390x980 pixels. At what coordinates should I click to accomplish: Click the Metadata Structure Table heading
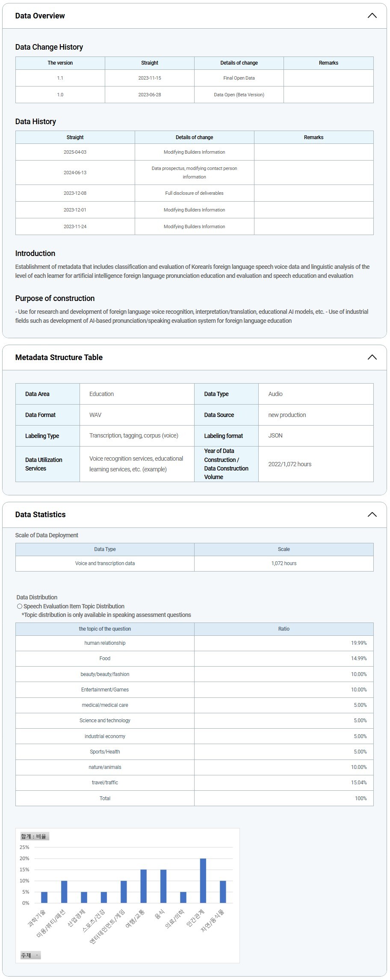pyautogui.click(x=59, y=357)
